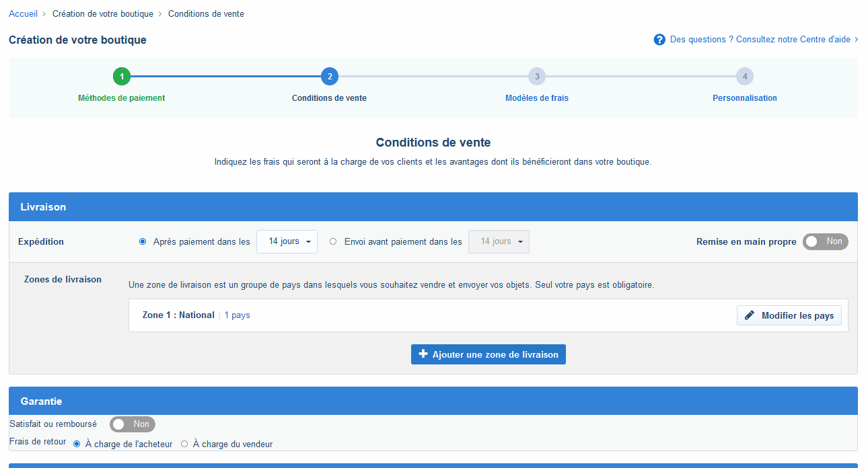The width and height of the screenshot is (868, 468).
Task: Click step 2 circle in progress bar
Action: pos(329,77)
